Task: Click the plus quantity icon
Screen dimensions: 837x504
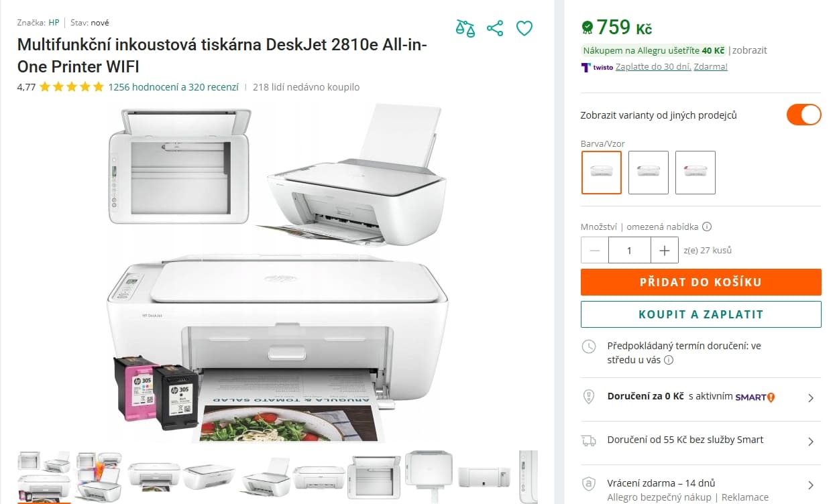Action: point(665,251)
